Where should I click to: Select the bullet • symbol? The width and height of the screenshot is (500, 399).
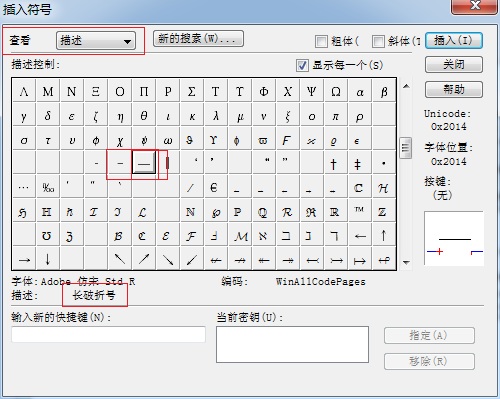click(x=384, y=163)
